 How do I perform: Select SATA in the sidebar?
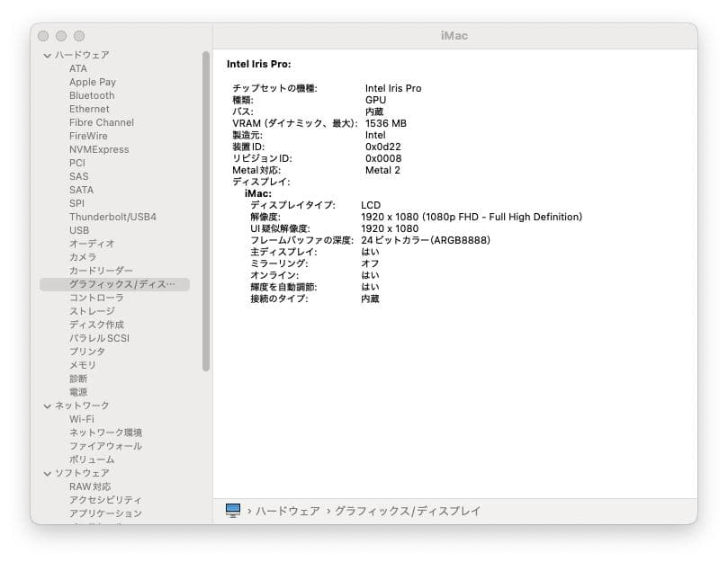pos(81,190)
